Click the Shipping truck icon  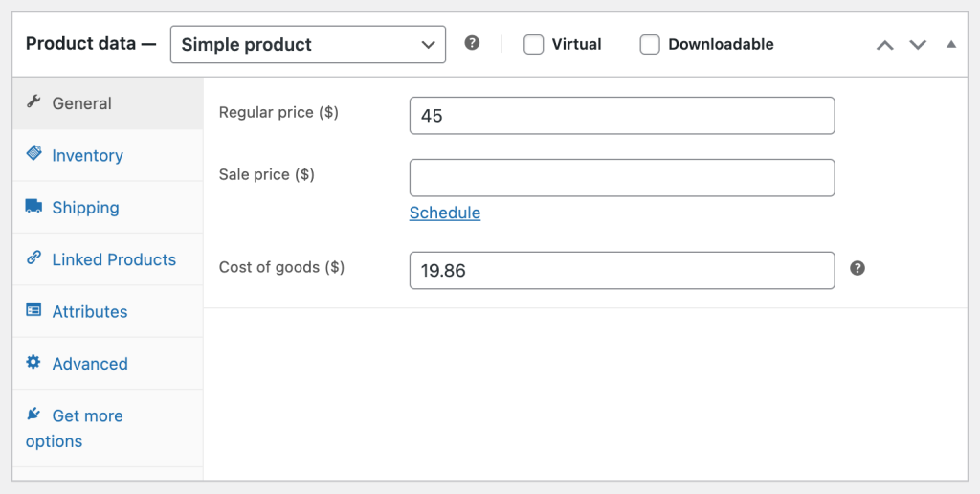coord(33,206)
